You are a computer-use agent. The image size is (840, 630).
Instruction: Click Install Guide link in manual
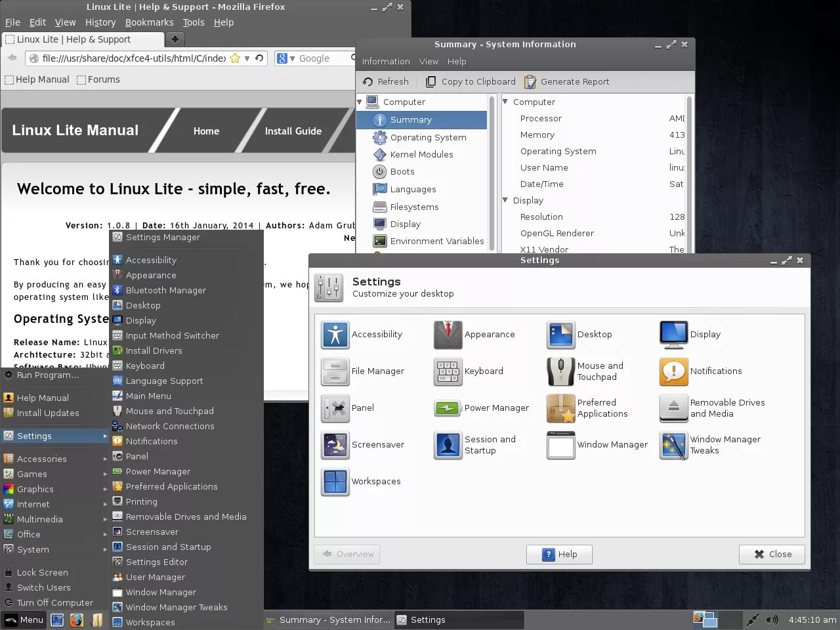293,131
